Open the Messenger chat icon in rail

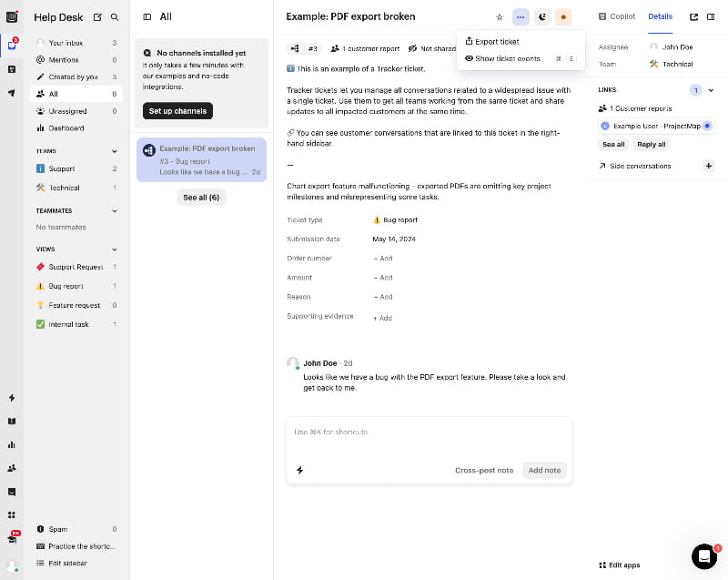point(12,492)
